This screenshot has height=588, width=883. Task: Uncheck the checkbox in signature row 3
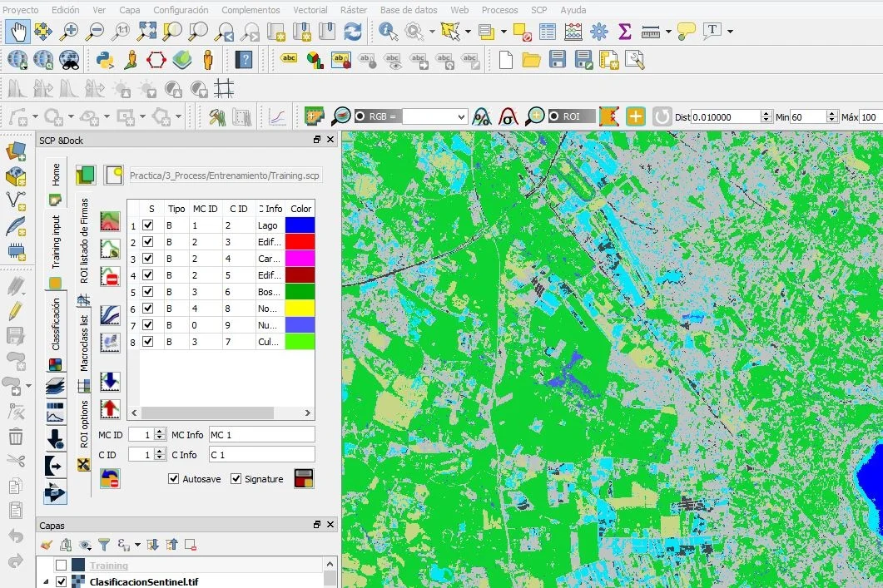tap(148, 259)
